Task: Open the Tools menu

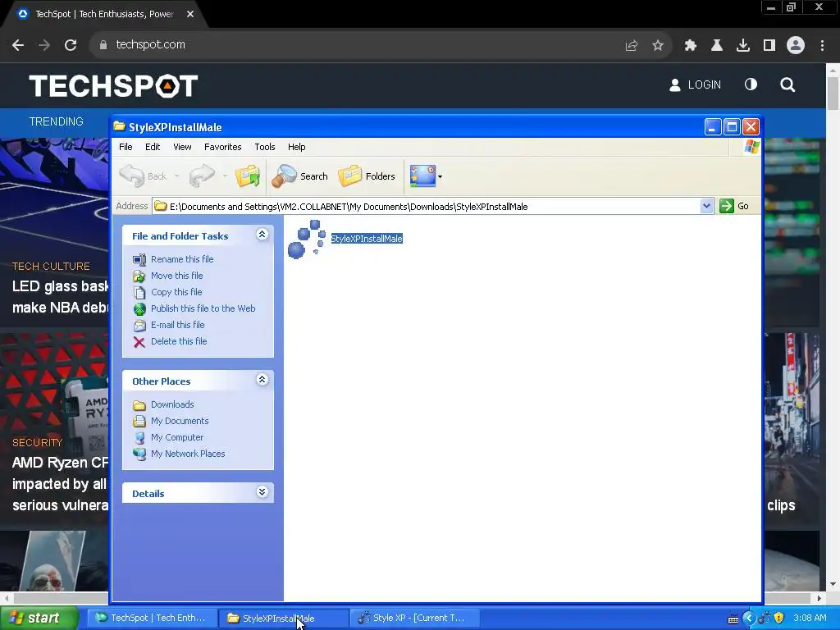Action: 265,147
